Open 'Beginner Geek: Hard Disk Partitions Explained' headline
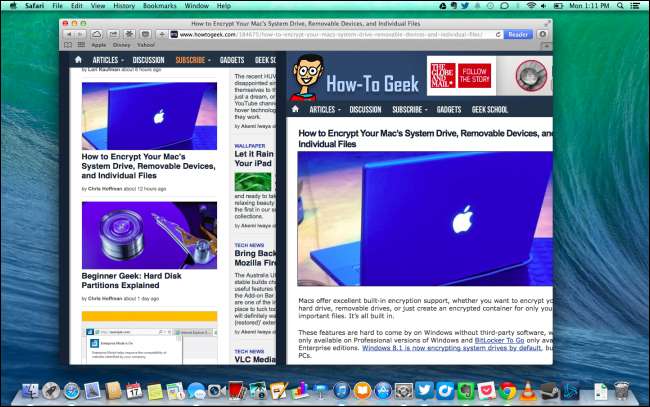This screenshot has width=650, height=407. (131, 281)
